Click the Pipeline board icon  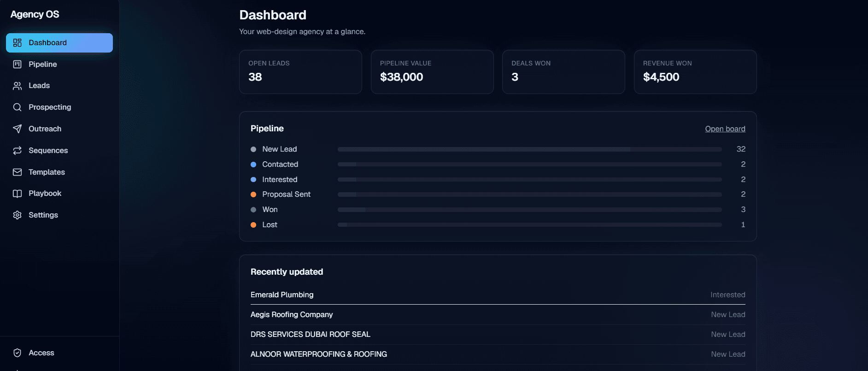[x=18, y=64]
